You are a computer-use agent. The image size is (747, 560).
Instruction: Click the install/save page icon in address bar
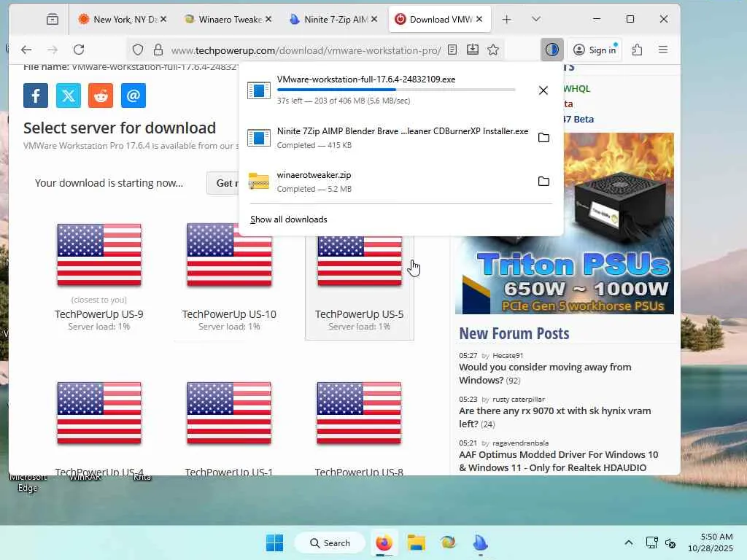(x=473, y=50)
